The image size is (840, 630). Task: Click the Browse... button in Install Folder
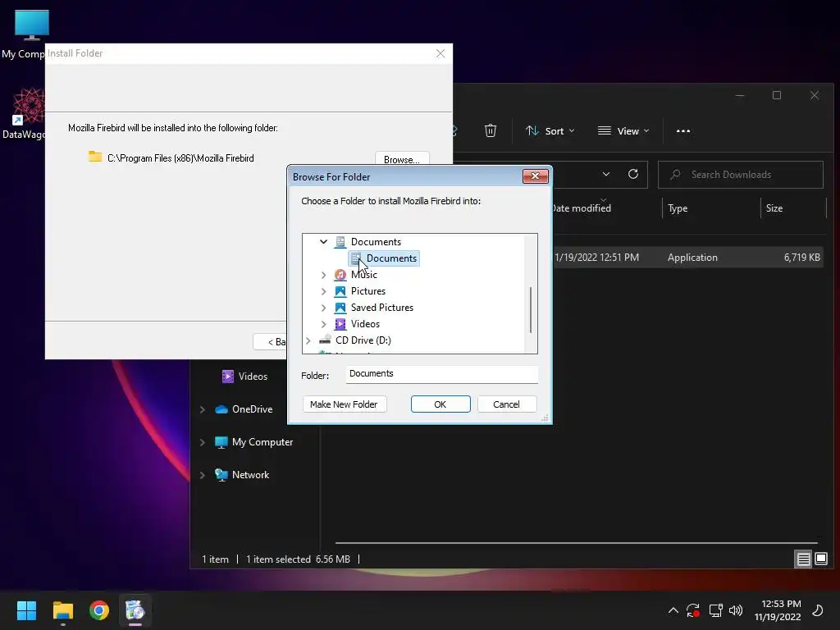coord(402,158)
